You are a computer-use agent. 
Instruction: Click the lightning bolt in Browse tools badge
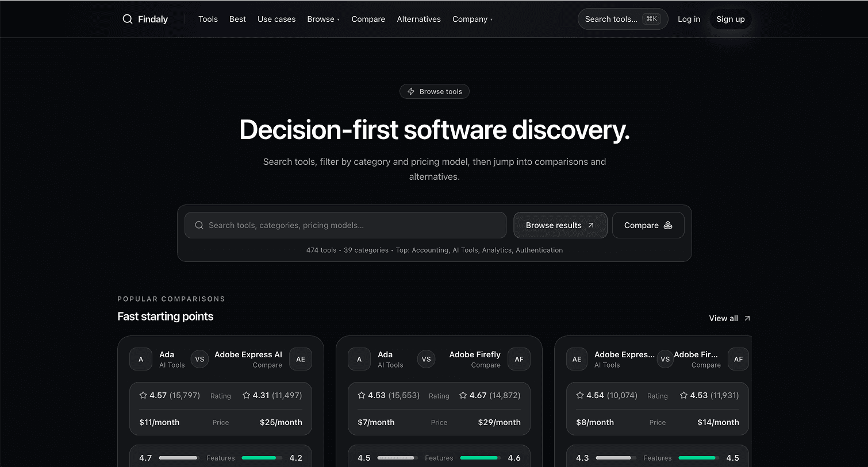coord(411,91)
